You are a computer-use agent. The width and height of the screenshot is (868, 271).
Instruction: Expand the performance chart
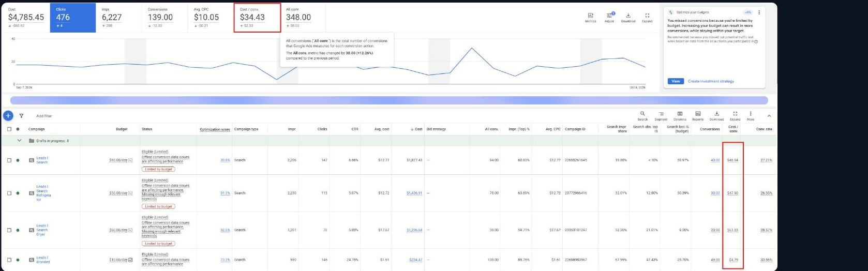(647, 16)
